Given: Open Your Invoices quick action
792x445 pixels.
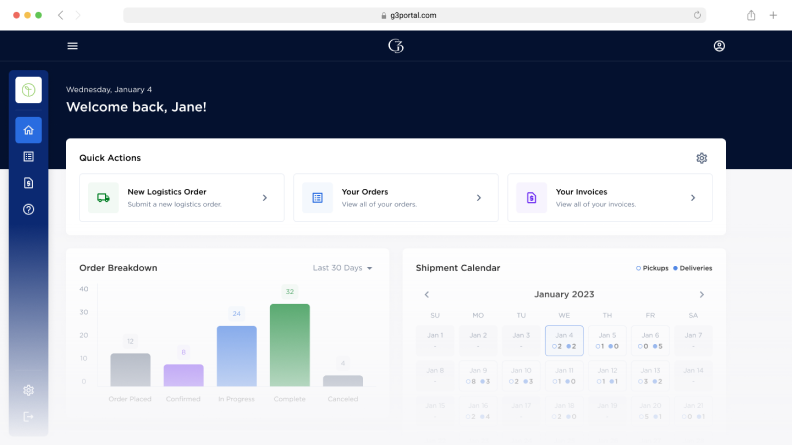Looking at the screenshot, I should pos(609,198).
